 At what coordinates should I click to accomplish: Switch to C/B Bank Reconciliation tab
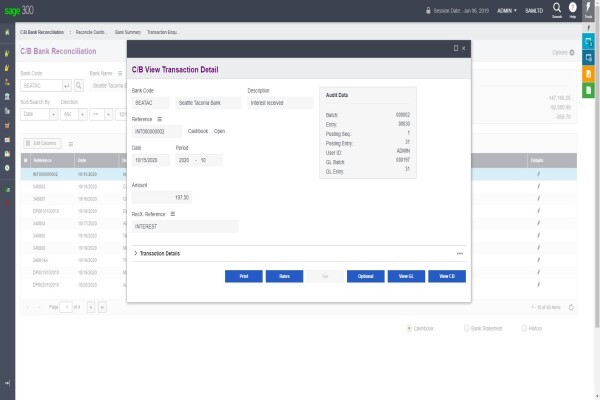click(42, 32)
